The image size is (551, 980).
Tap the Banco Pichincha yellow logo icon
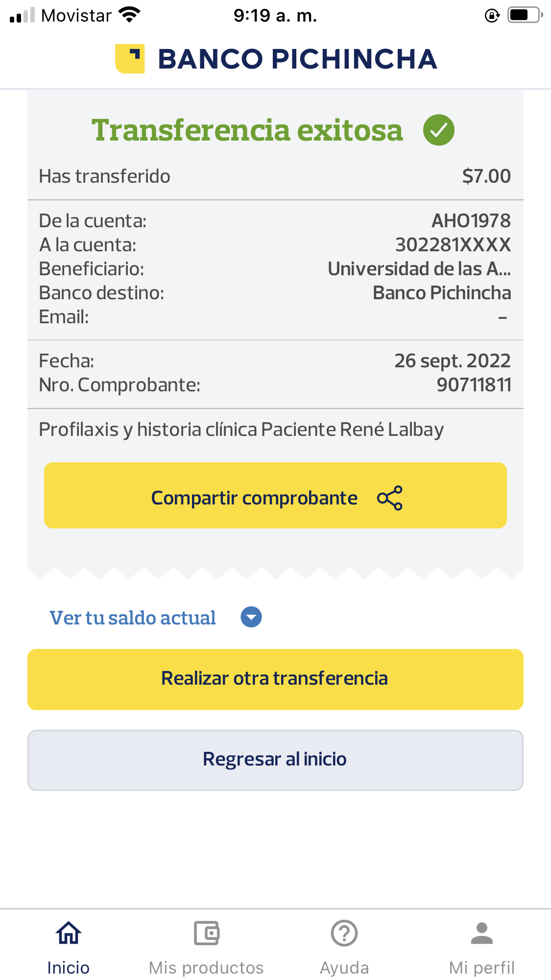pos(130,59)
